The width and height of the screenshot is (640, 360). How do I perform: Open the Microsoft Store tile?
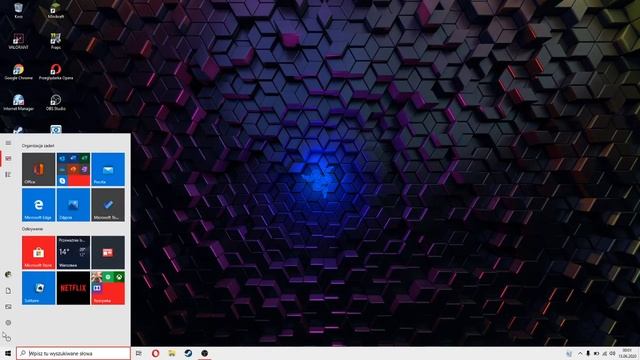point(38,252)
